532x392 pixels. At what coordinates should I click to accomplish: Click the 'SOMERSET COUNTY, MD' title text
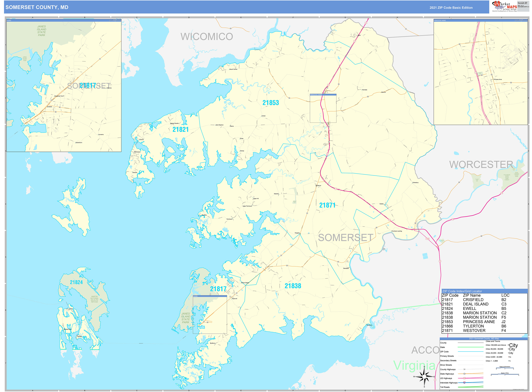(x=37, y=7)
